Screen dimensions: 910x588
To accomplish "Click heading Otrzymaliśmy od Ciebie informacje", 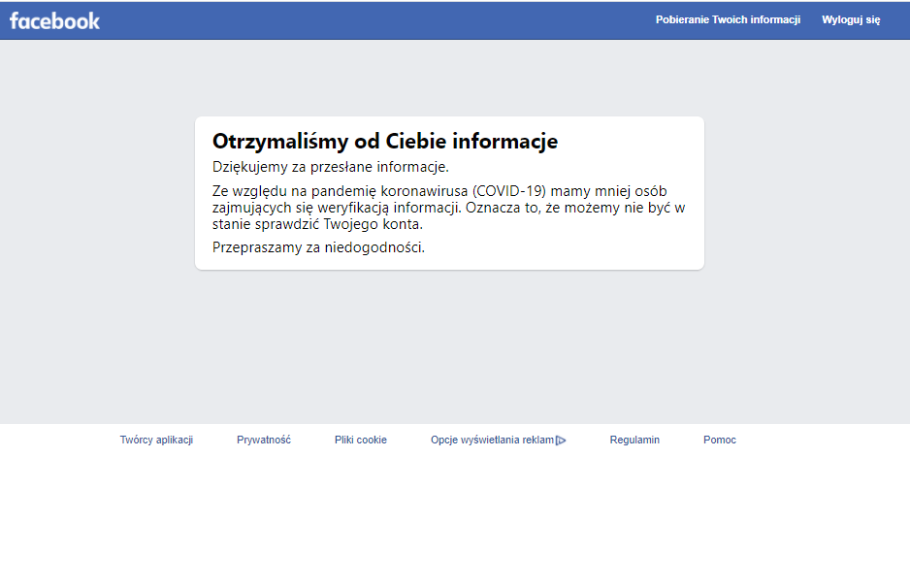I will coord(385,141).
